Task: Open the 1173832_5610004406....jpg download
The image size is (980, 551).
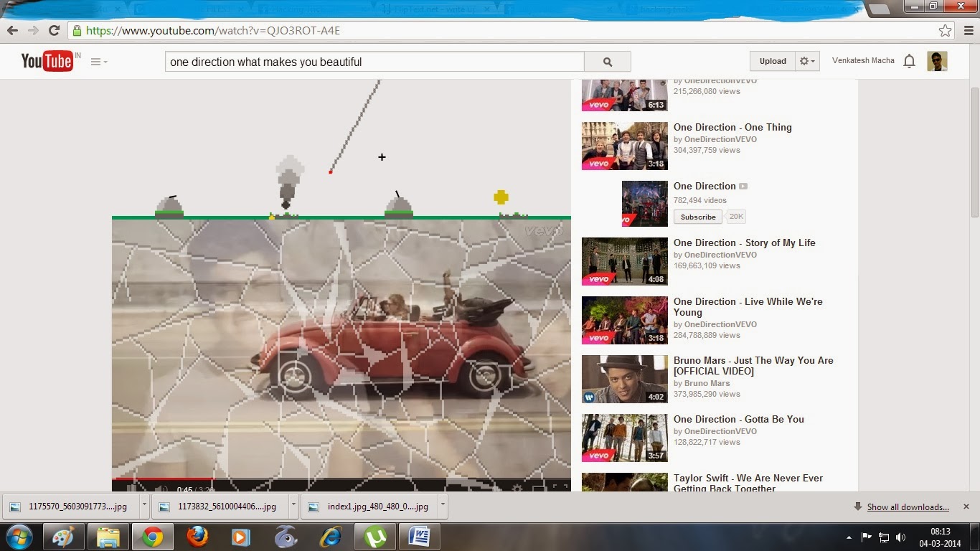Action: coord(220,506)
